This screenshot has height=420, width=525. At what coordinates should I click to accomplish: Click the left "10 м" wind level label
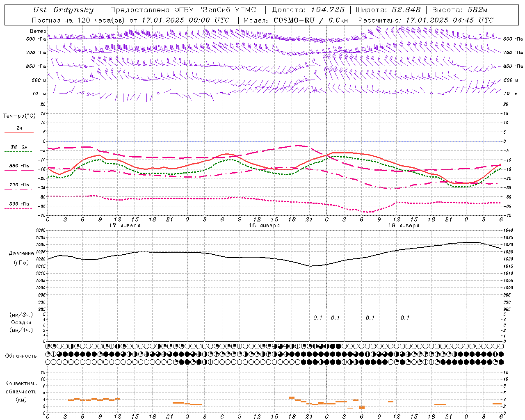click(39, 94)
